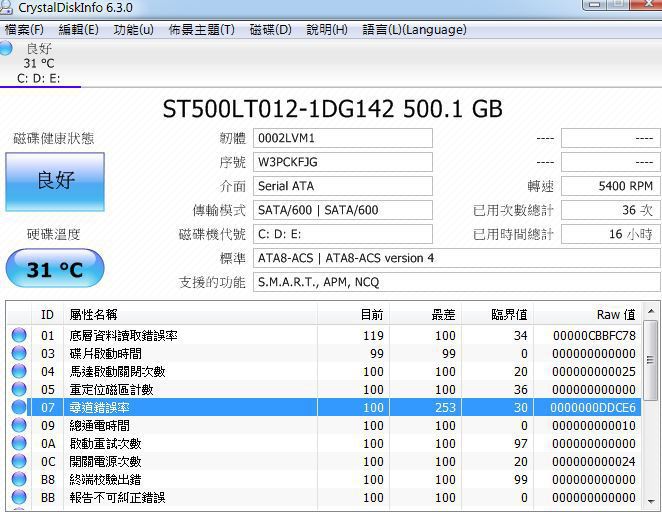Click raw value 000000000024
This screenshot has height=512, width=662.
(594, 461)
